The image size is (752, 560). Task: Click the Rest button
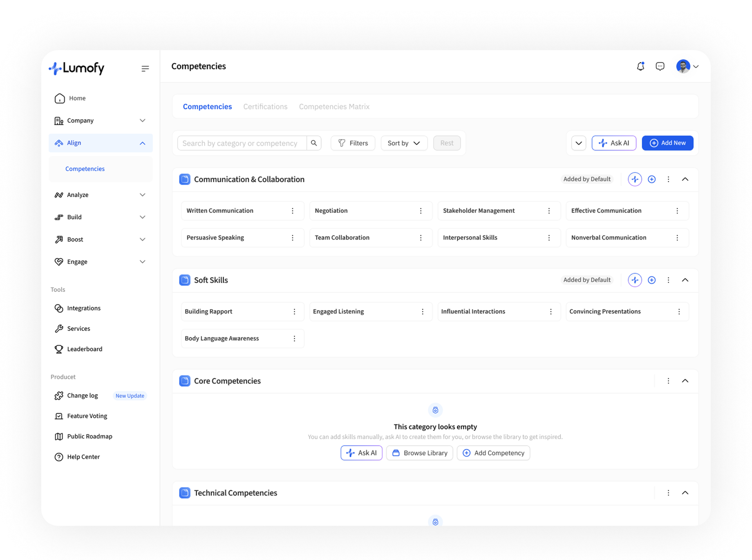pyautogui.click(x=447, y=143)
